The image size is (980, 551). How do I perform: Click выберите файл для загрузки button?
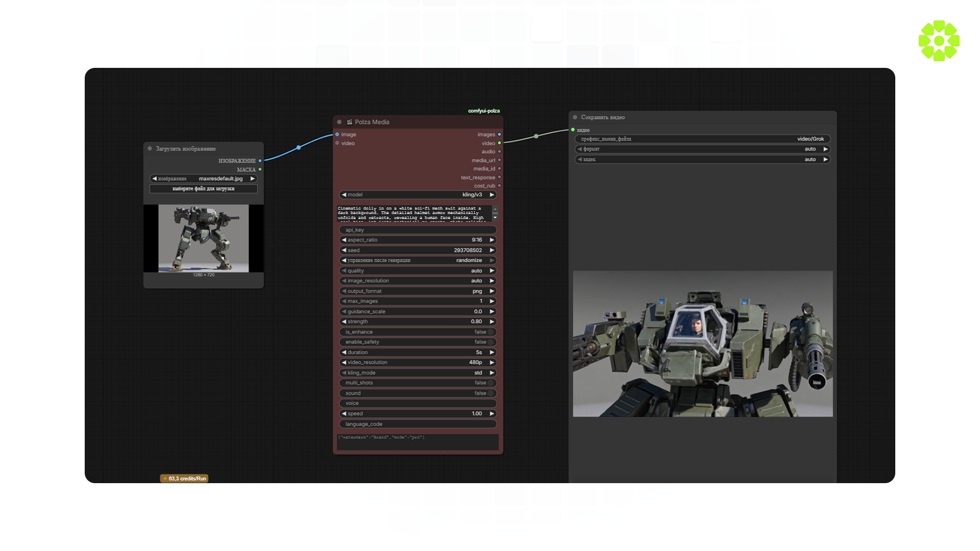coord(203,189)
